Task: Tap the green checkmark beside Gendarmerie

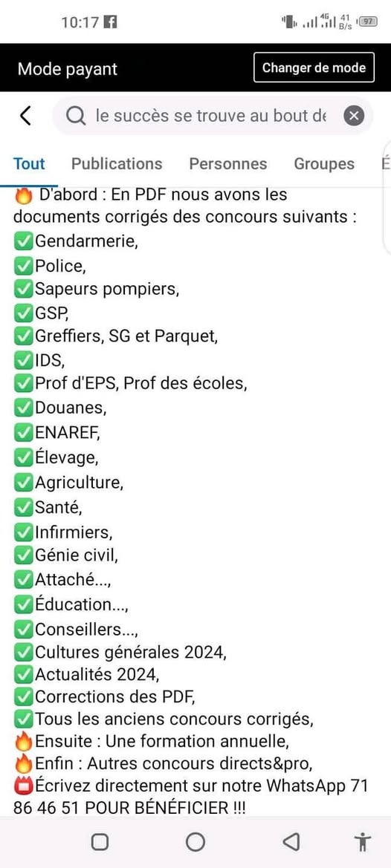Action: 23,242
